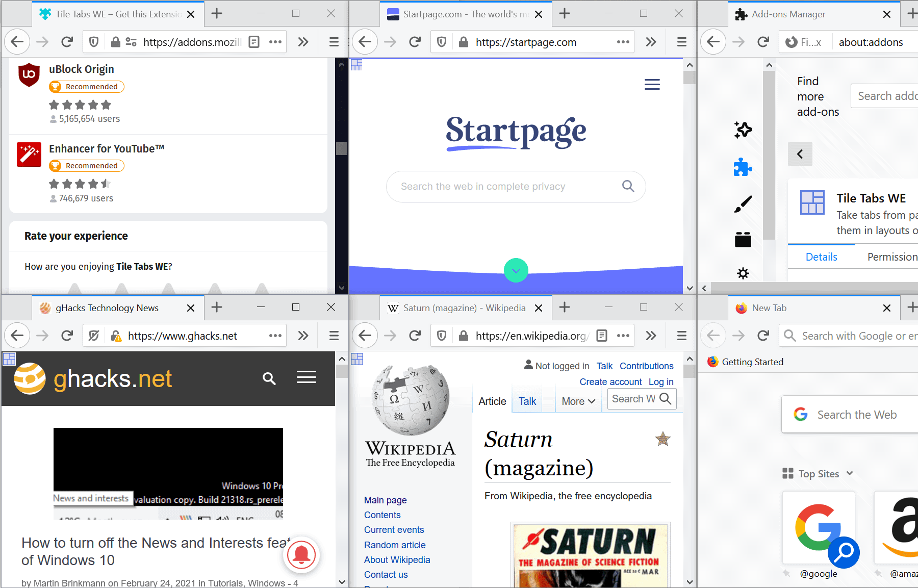Open the Extensions puzzle-piece section in Add-ons Manager

743,167
